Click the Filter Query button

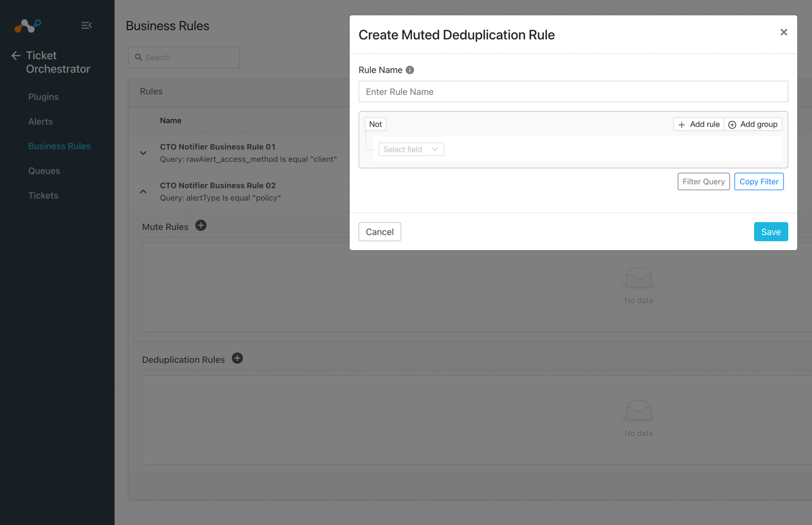pyautogui.click(x=704, y=182)
